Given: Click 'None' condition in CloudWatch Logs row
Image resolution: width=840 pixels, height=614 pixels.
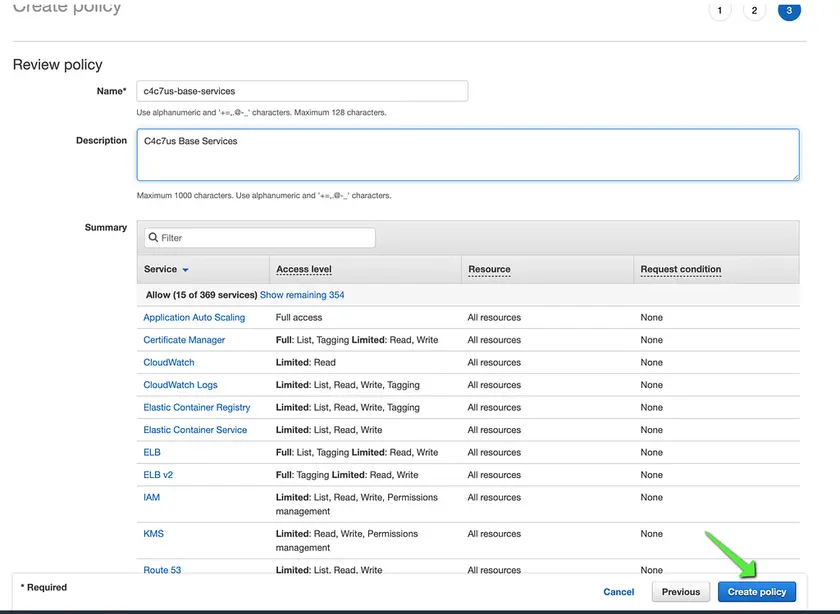Looking at the screenshot, I should pyautogui.click(x=651, y=385).
